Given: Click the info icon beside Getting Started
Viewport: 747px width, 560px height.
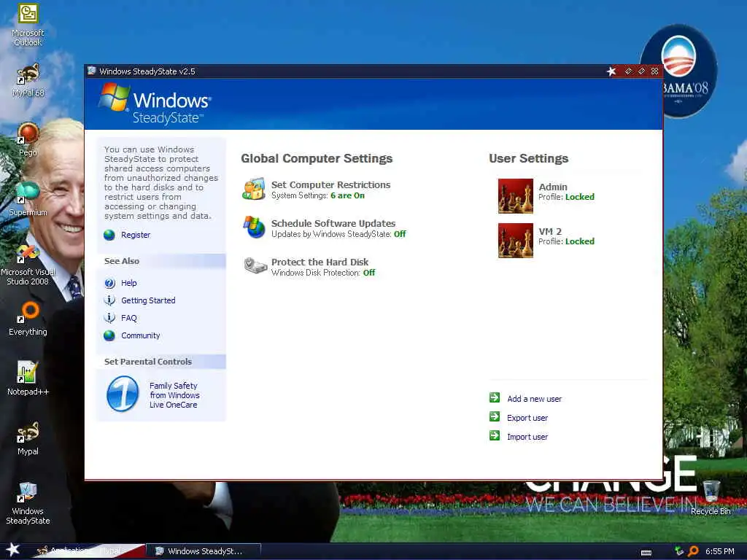Looking at the screenshot, I should tap(109, 300).
